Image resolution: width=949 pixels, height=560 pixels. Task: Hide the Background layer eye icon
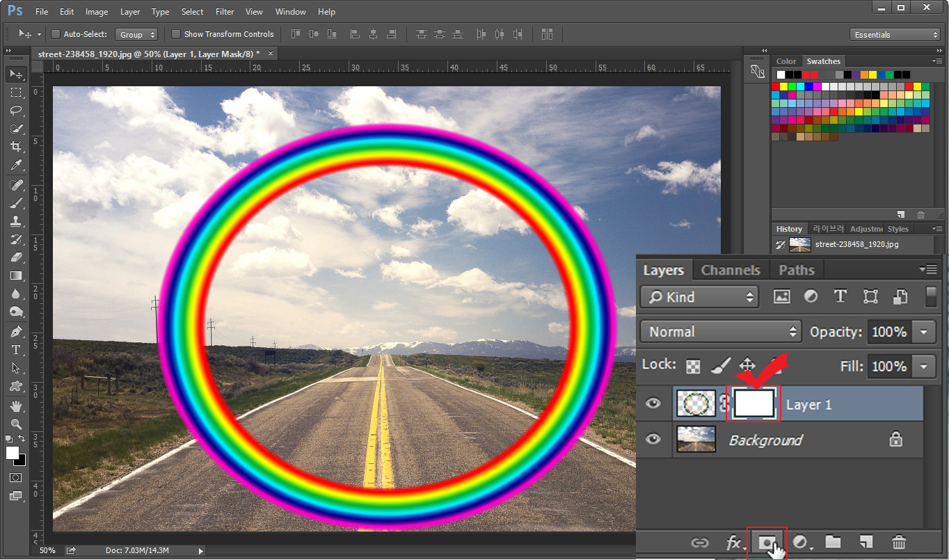[x=653, y=439]
